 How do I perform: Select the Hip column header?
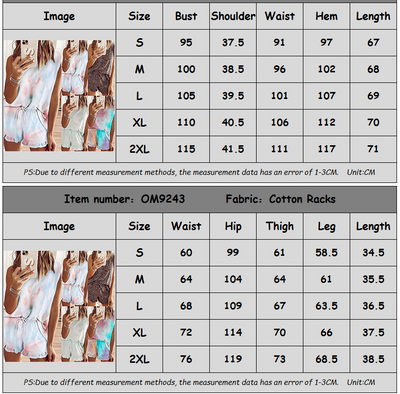(x=233, y=226)
